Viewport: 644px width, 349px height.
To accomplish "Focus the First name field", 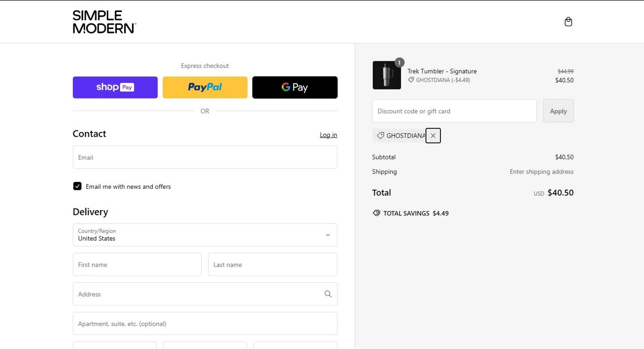I will [x=137, y=264].
